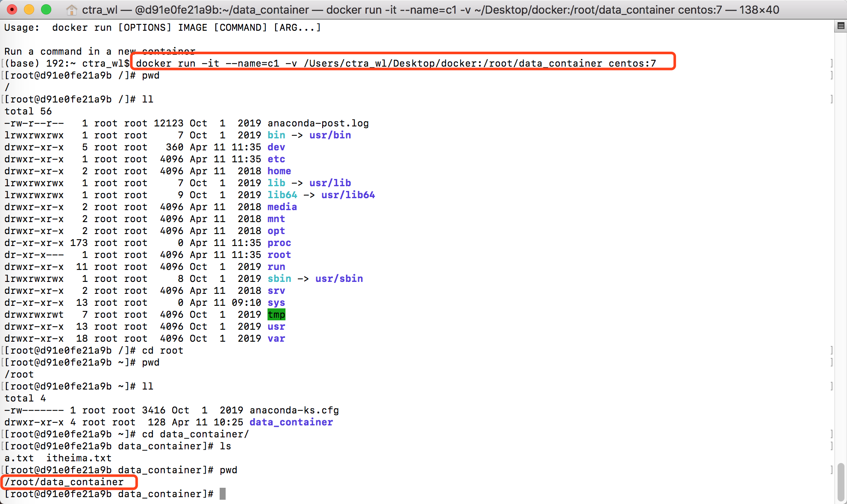The width and height of the screenshot is (847, 504).
Task: Click the 'usr/sbin' symlink target
Action: pos(339,279)
